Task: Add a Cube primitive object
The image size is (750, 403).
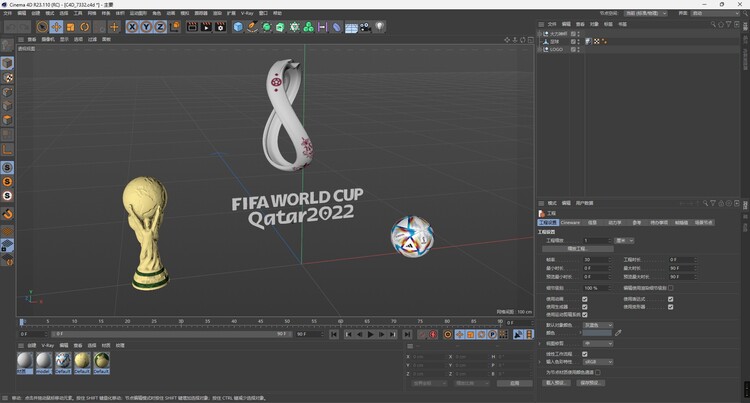Action: click(x=238, y=27)
